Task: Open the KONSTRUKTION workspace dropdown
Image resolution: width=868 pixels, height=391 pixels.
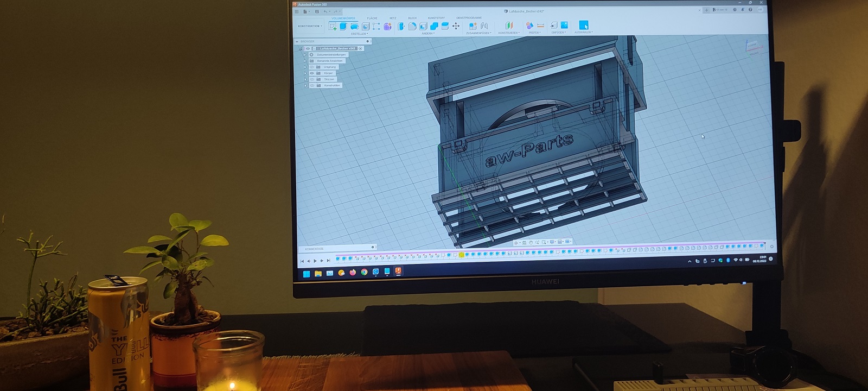Action: 310,26
